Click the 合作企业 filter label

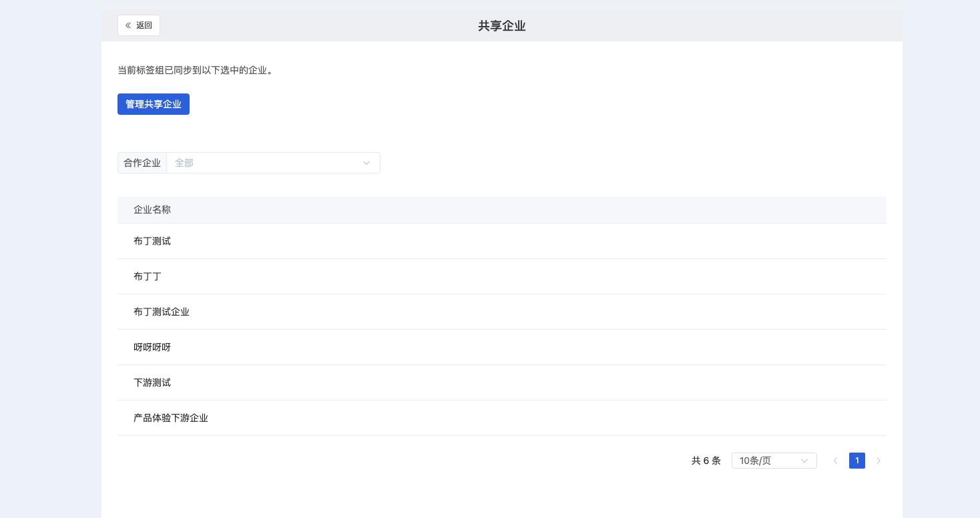[142, 163]
